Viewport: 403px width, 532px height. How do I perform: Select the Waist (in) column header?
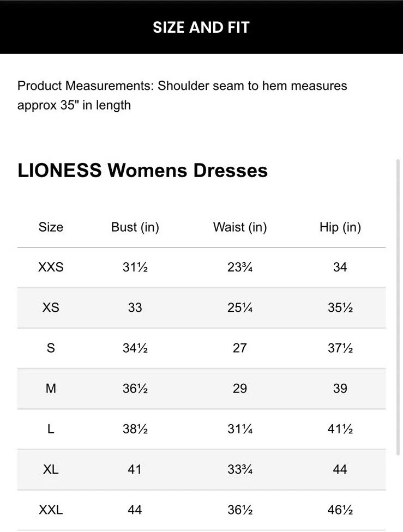click(240, 227)
